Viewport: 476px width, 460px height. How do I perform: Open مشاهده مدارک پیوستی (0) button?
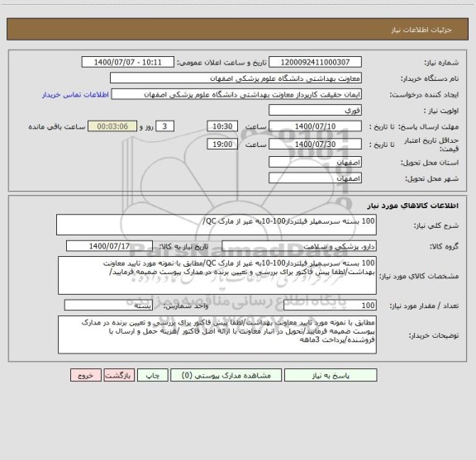point(226,375)
